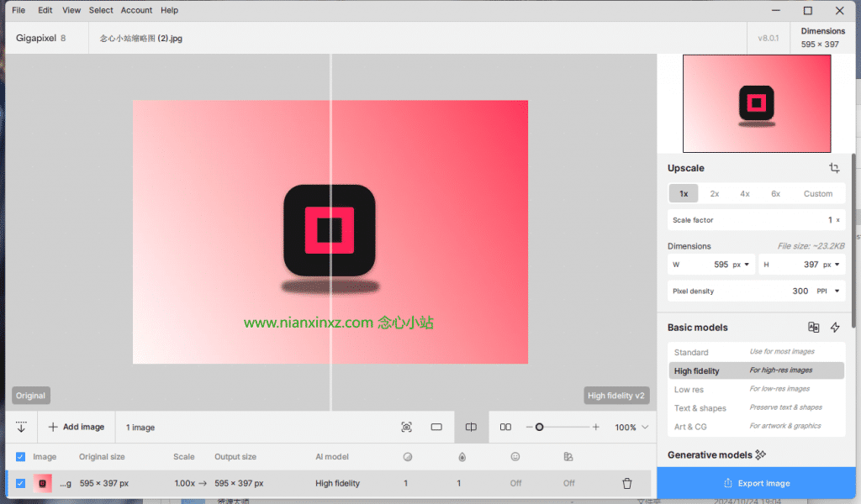This screenshot has width=861, height=504.
Task: Click the width value field showing 595
Action: 721,265
